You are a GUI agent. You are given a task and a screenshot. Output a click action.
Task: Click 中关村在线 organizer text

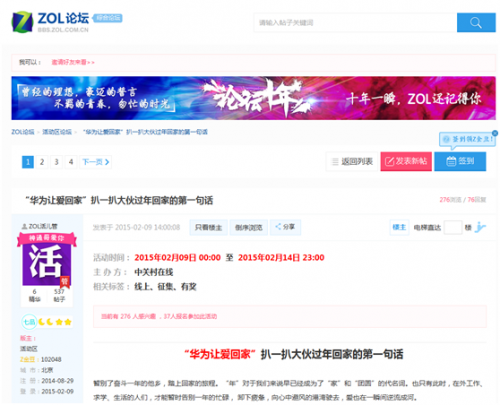tap(154, 272)
